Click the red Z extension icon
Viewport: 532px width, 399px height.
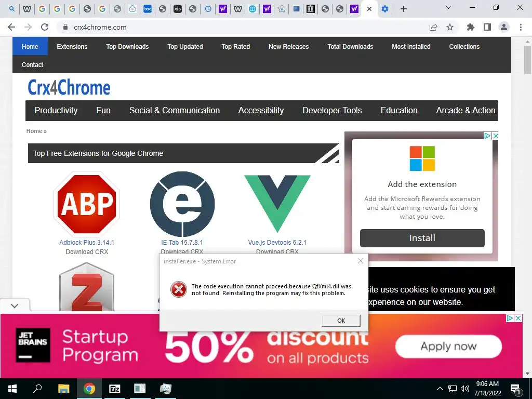tap(87, 288)
